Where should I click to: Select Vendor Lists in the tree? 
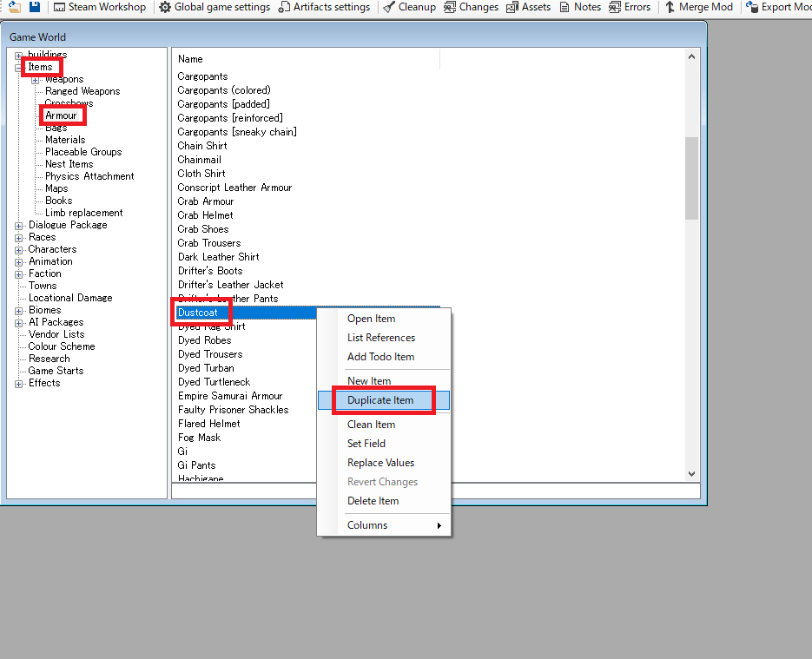tap(56, 334)
